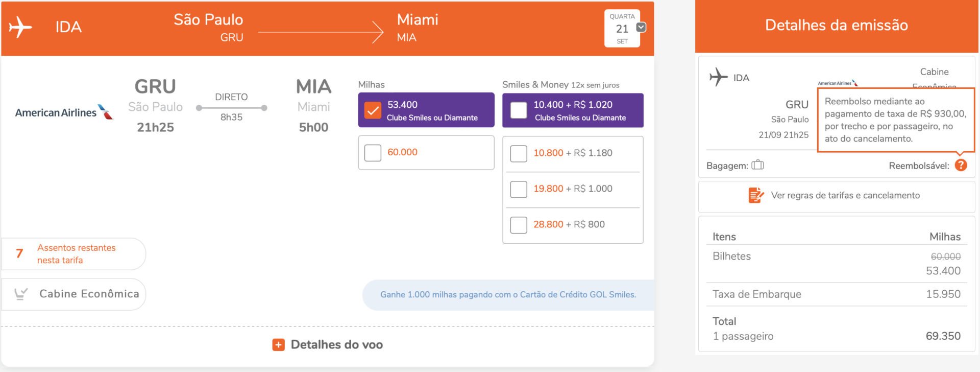Choose the 19.800 + R$ 1.000 option
Viewport: 980px width, 372px height.
tap(519, 189)
